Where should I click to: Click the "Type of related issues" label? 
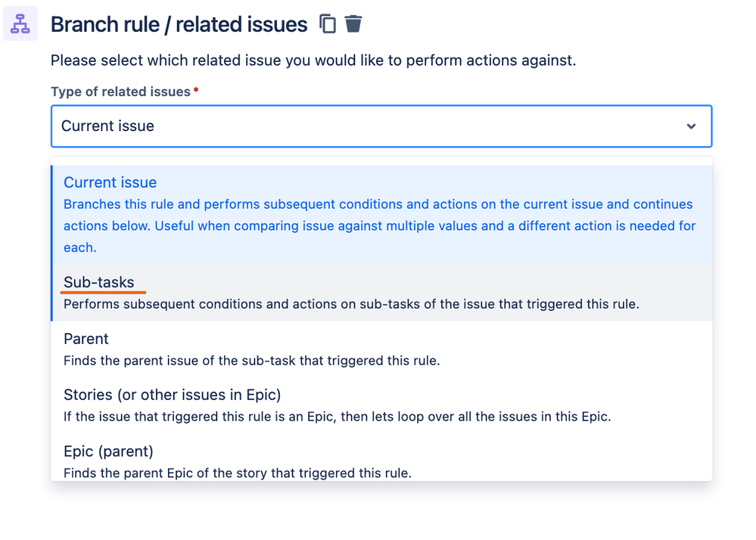tap(120, 92)
